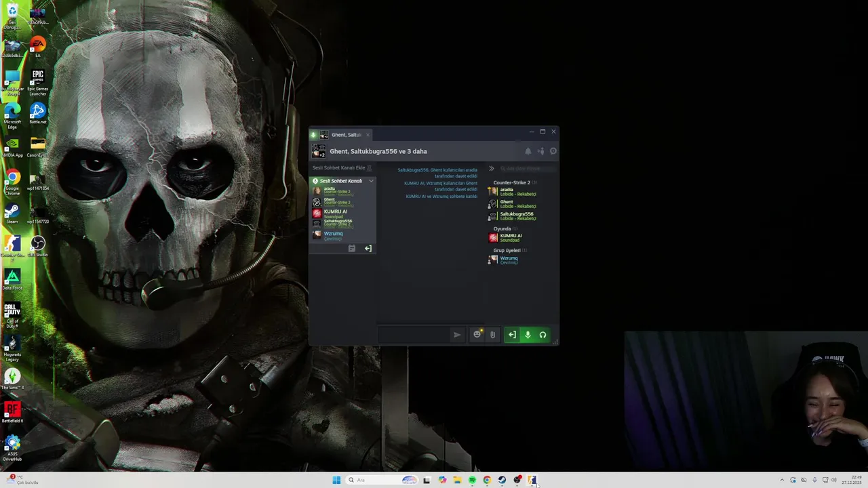
Task: Toggle headphones audio output button
Action: point(542,334)
